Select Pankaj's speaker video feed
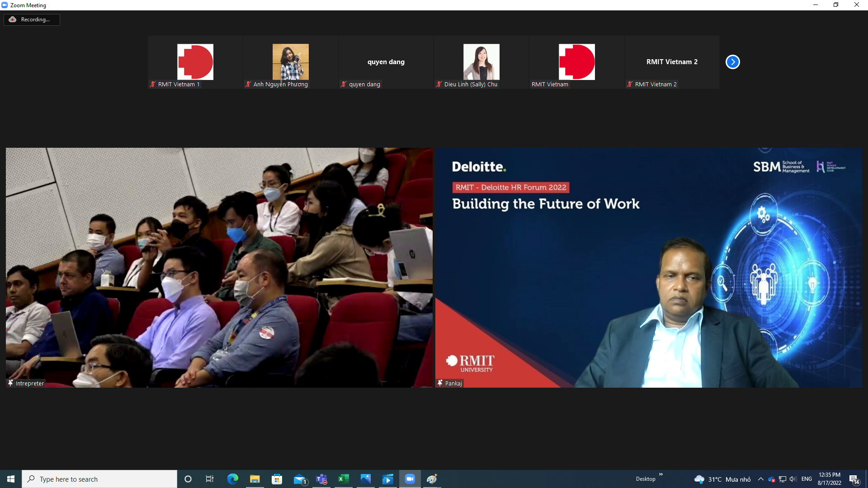This screenshot has width=868, height=488. pyautogui.click(x=649, y=267)
